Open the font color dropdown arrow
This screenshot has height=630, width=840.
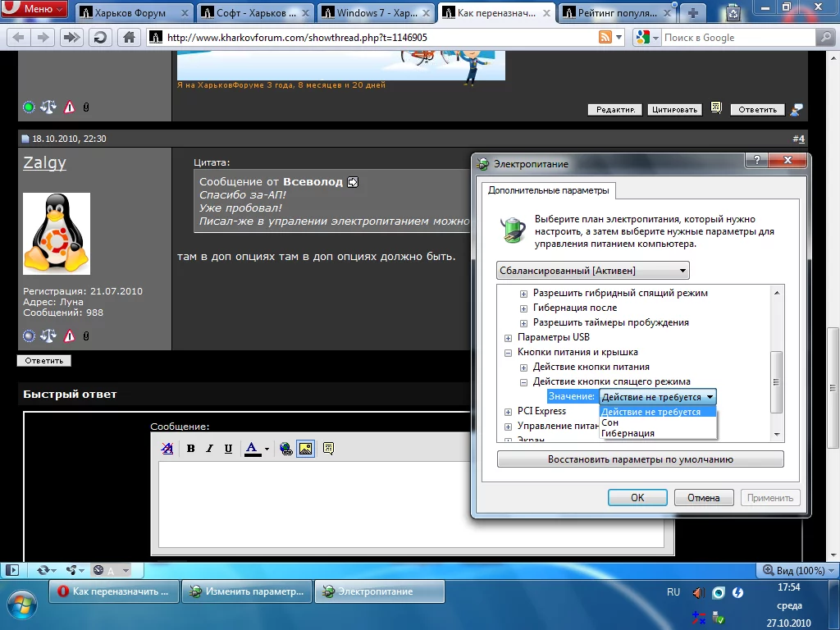coord(267,449)
